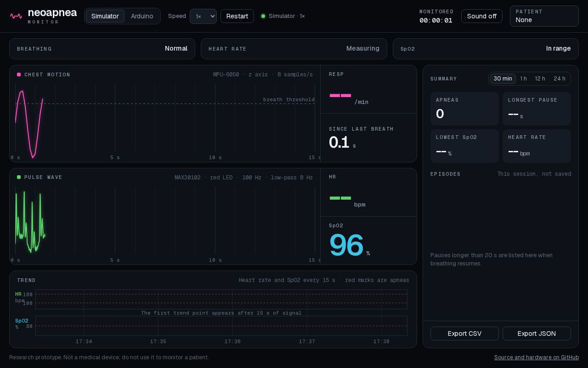Click the green simulator status dot

263,16
